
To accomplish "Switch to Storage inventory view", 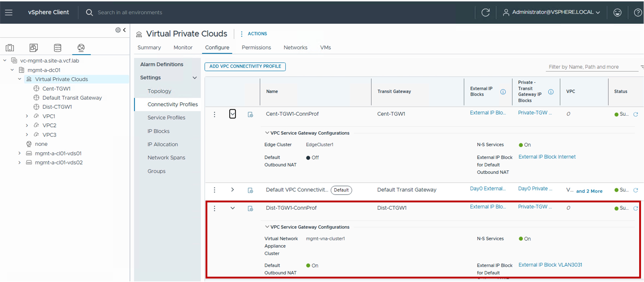I will point(58,48).
